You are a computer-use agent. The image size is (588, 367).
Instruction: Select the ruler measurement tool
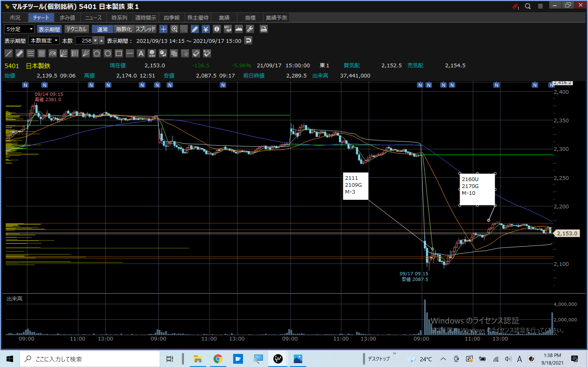19,53
